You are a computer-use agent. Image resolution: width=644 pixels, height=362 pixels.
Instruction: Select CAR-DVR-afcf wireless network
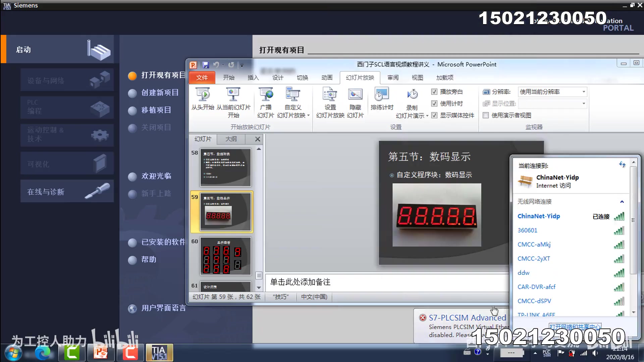tap(571, 287)
